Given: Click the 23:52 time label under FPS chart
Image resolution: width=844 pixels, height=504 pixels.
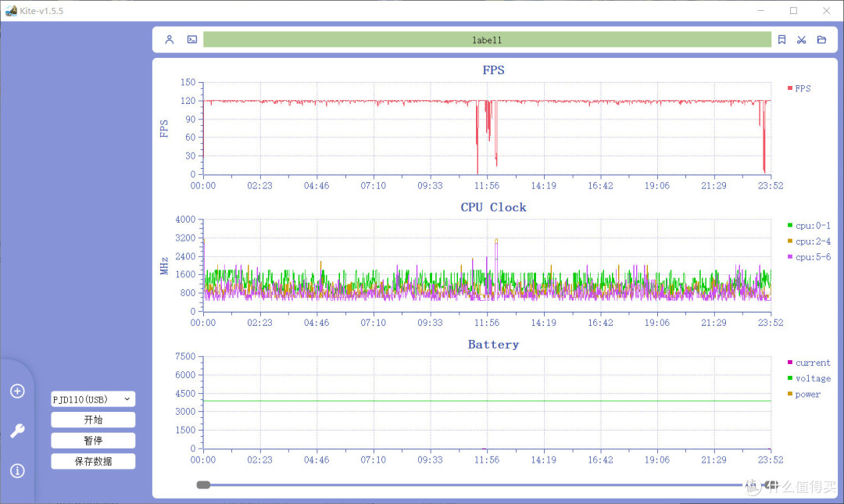Looking at the screenshot, I should click(x=771, y=186).
